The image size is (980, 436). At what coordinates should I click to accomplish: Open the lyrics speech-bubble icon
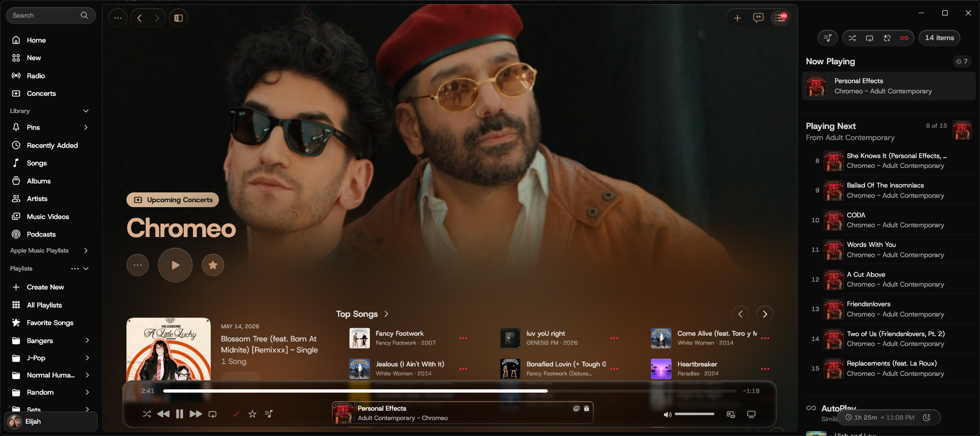click(x=758, y=18)
